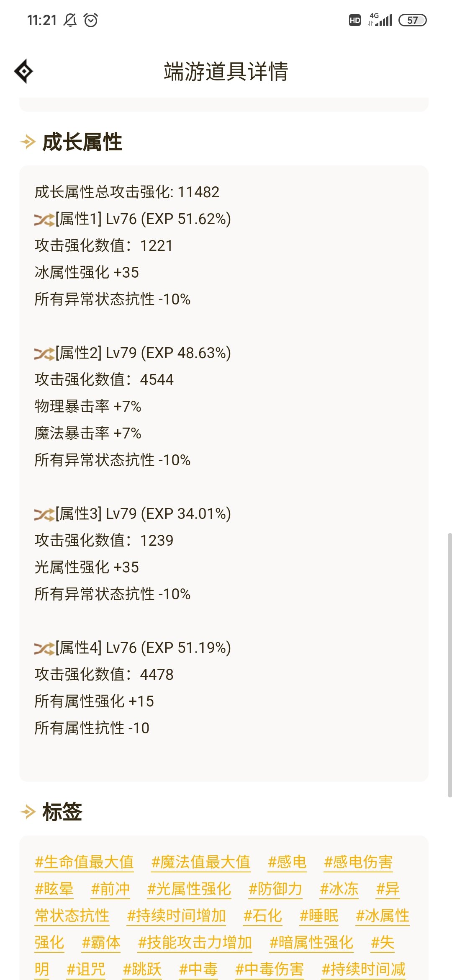Click the shuffle icon beside 属性3
Image resolution: width=452 pixels, height=980 pixels.
point(44,514)
